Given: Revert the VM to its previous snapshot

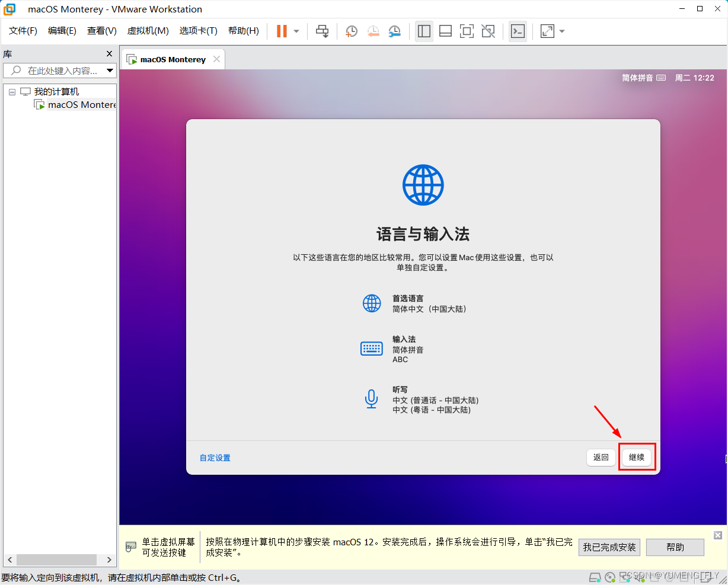Looking at the screenshot, I should [x=373, y=31].
